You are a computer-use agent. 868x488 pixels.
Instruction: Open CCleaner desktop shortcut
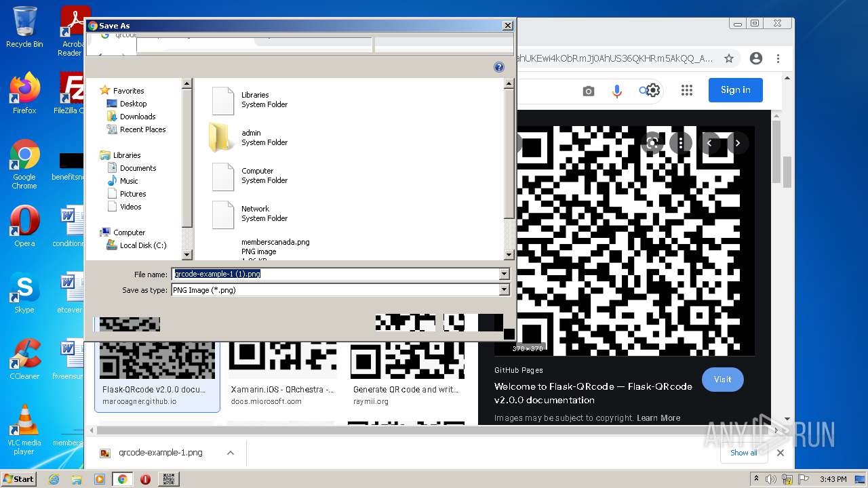24,359
